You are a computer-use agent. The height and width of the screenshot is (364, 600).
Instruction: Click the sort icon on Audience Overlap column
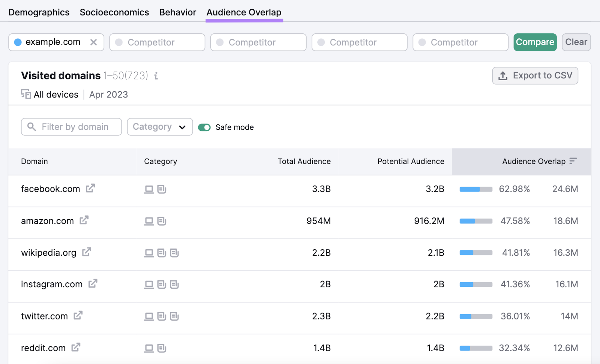[573, 161]
